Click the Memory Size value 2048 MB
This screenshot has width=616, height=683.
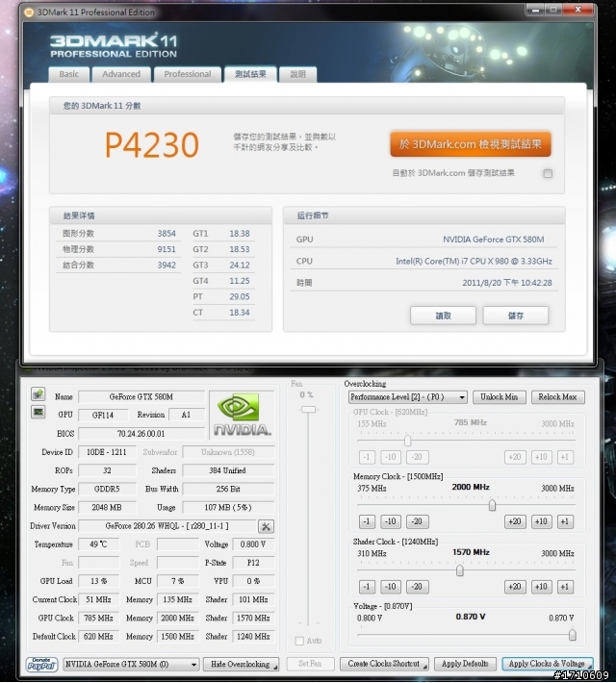tap(107, 508)
